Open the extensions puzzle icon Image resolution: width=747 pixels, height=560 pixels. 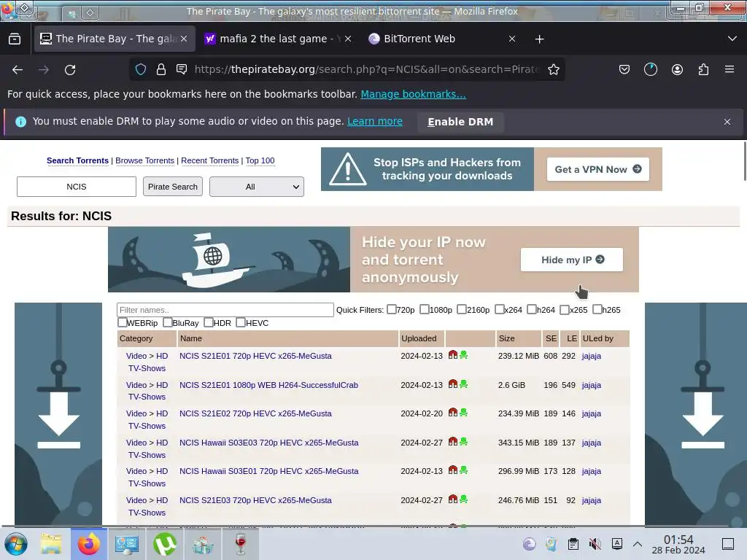pyautogui.click(x=703, y=69)
